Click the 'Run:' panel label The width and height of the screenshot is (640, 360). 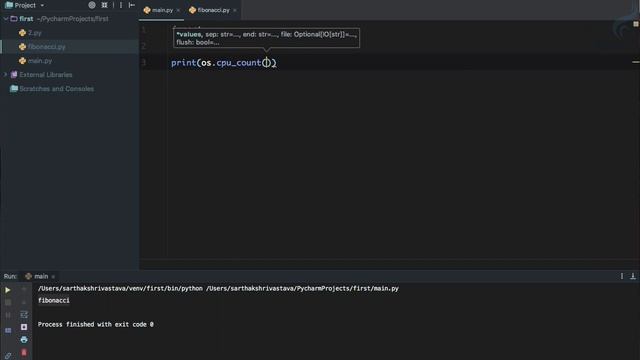click(10, 276)
